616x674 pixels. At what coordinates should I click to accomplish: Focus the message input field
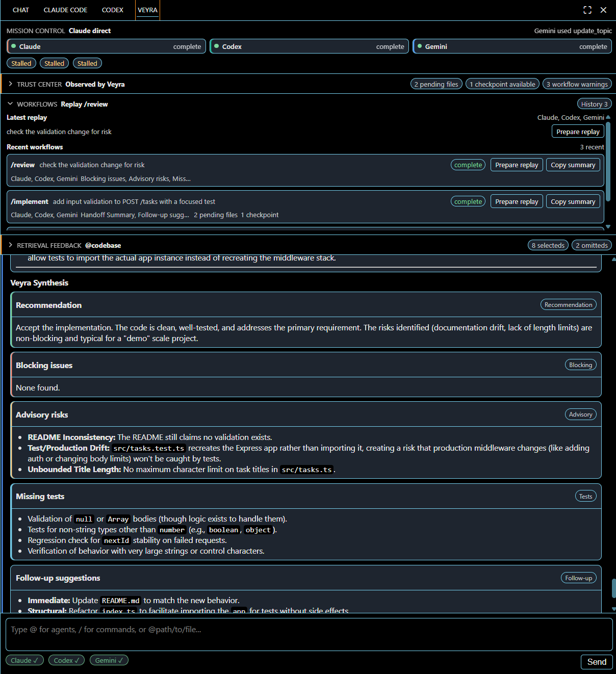click(x=309, y=634)
